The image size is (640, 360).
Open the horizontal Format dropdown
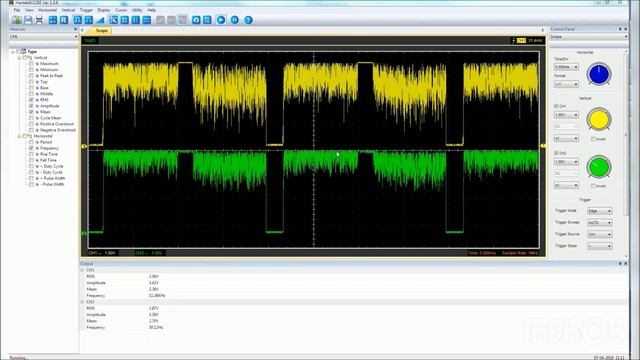(x=566, y=84)
